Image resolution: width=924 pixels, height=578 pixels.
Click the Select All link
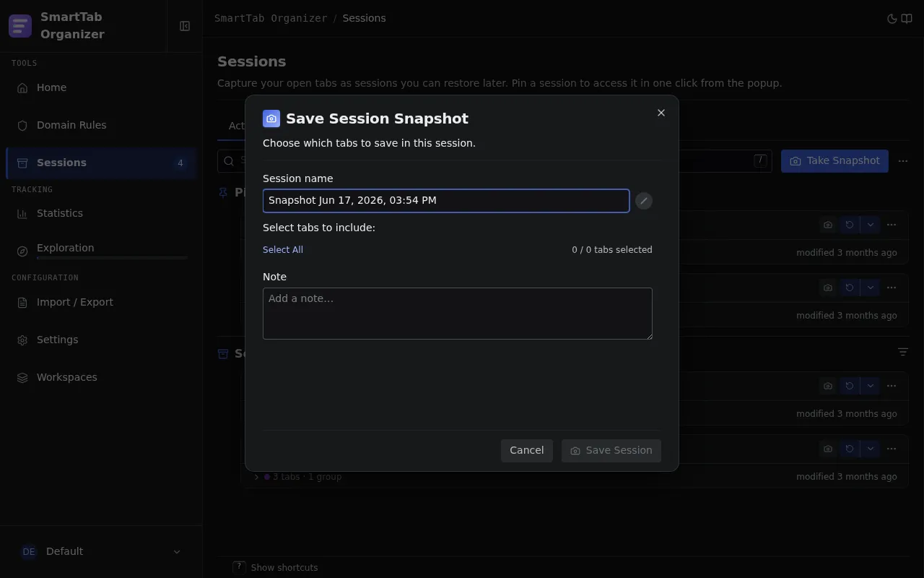click(x=283, y=250)
